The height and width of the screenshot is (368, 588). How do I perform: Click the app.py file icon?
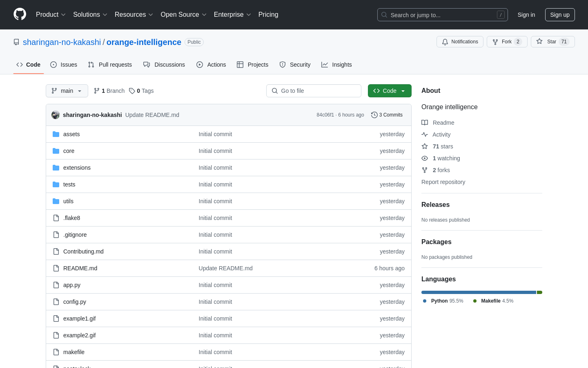click(x=56, y=285)
